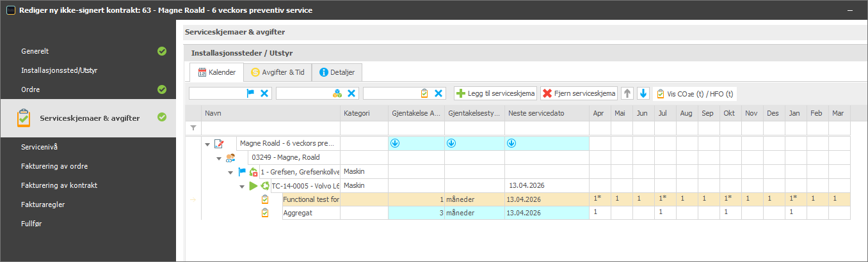Open the Kalender tab
This screenshot has height=262, width=868.
pyautogui.click(x=216, y=72)
